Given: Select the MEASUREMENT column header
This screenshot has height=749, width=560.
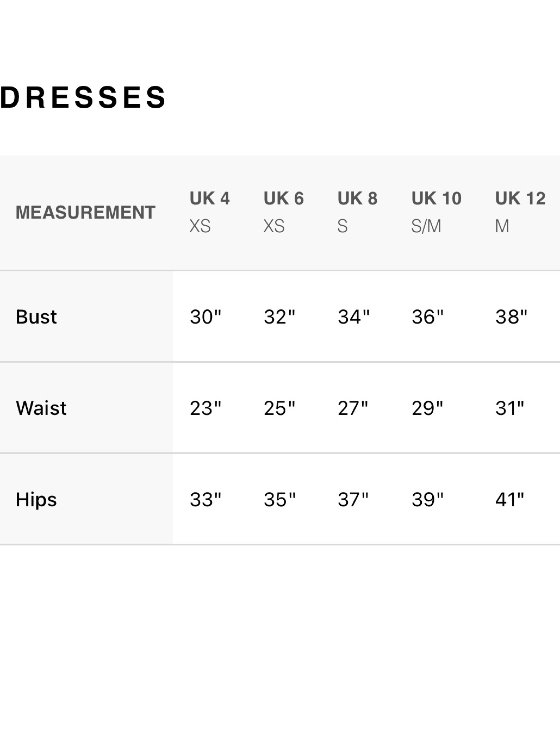Looking at the screenshot, I should (x=86, y=212).
